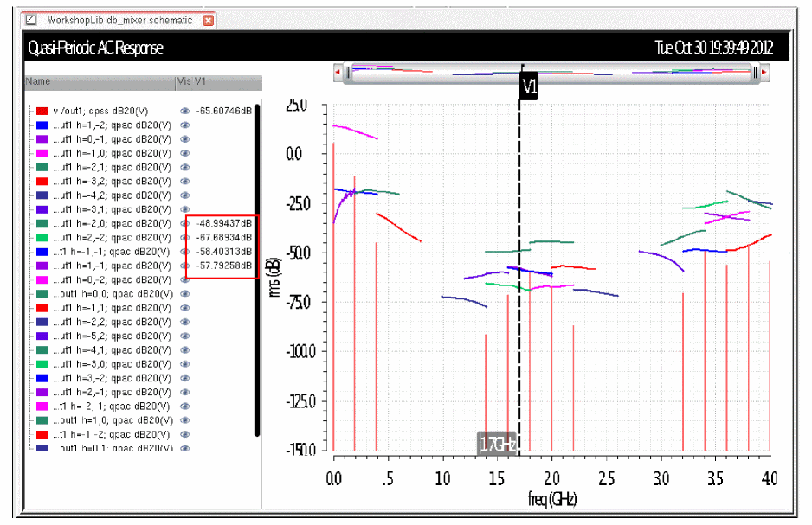Click the -67.68934dB marker value

[x=223, y=237]
